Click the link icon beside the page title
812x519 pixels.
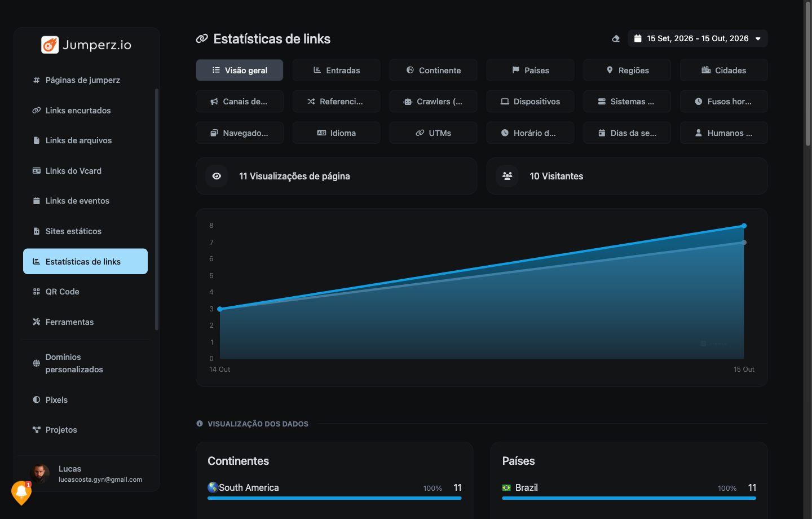pos(202,39)
